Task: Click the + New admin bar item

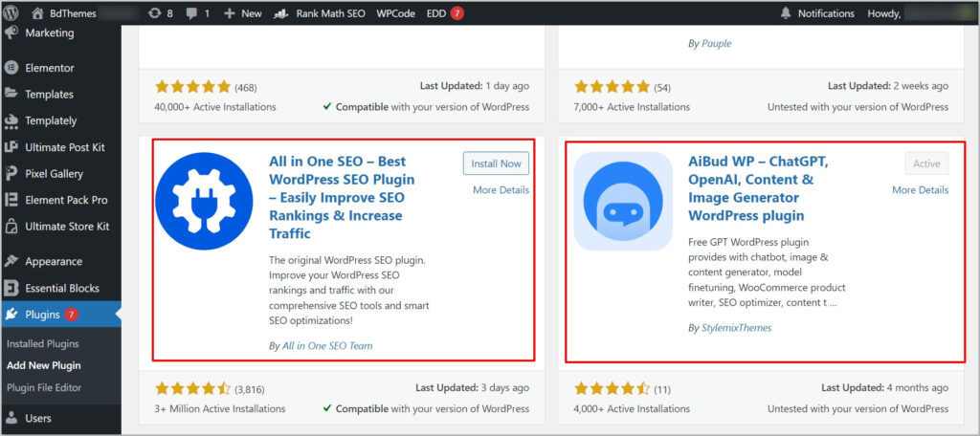Action: click(x=242, y=13)
